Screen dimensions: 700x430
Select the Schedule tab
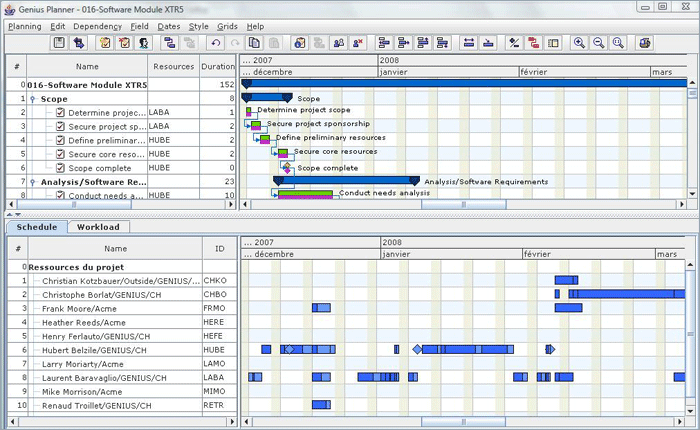point(37,227)
